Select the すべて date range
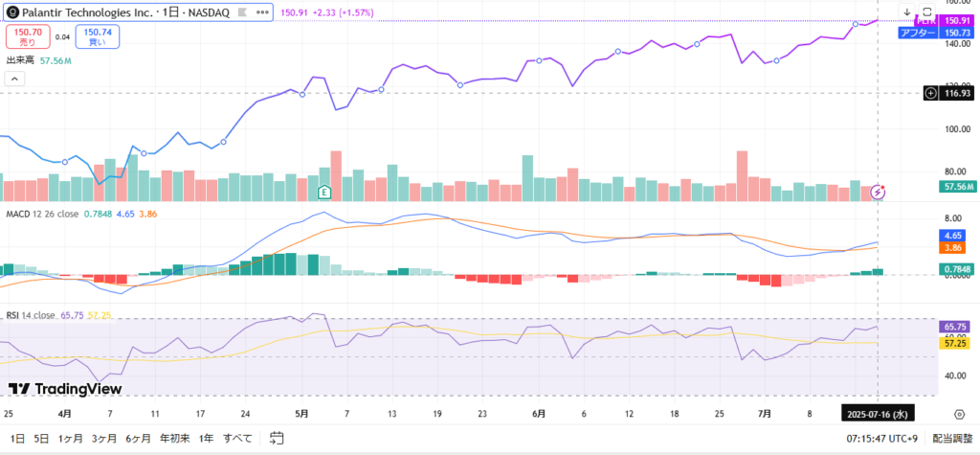 [238, 438]
